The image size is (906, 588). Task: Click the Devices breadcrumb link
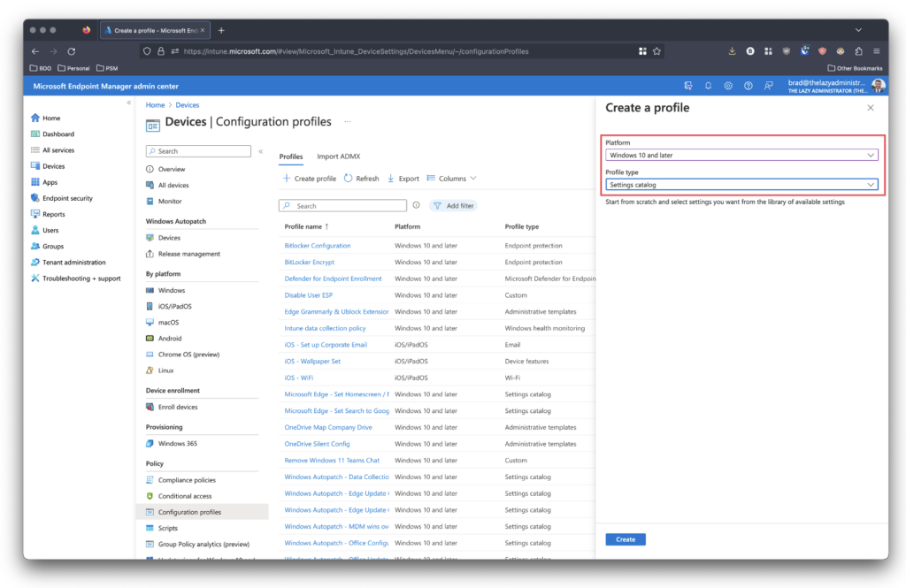(188, 105)
